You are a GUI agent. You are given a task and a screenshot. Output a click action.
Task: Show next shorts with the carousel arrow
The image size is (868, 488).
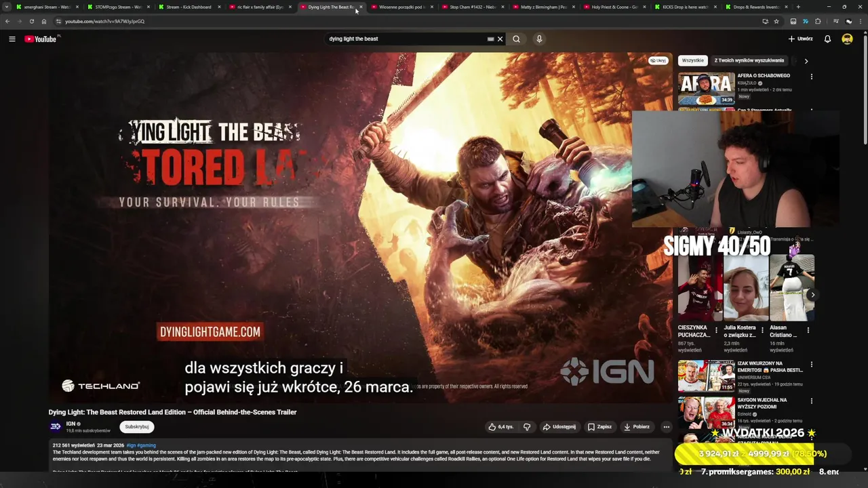point(812,295)
